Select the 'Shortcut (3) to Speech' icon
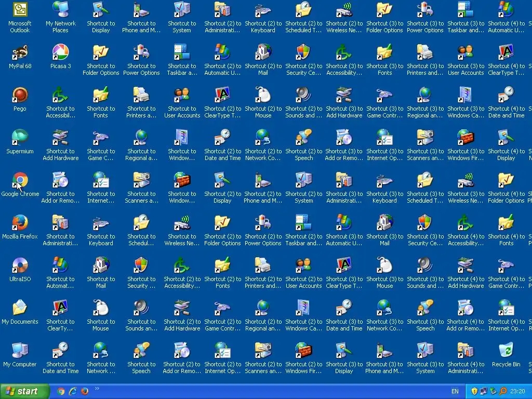Screen dimensions: 532x399 click(x=425, y=308)
